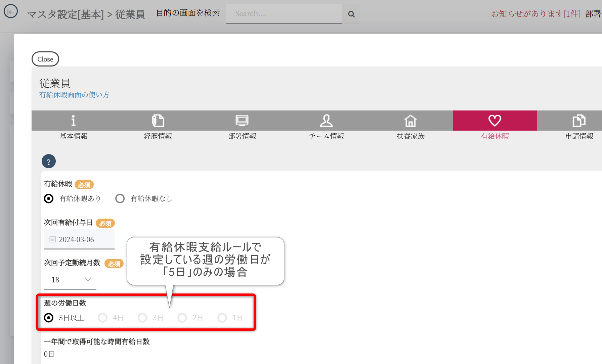Open the 部署情報 monitor icon tab
The width and height of the screenshot is (602, 364).
coord(242,121)
